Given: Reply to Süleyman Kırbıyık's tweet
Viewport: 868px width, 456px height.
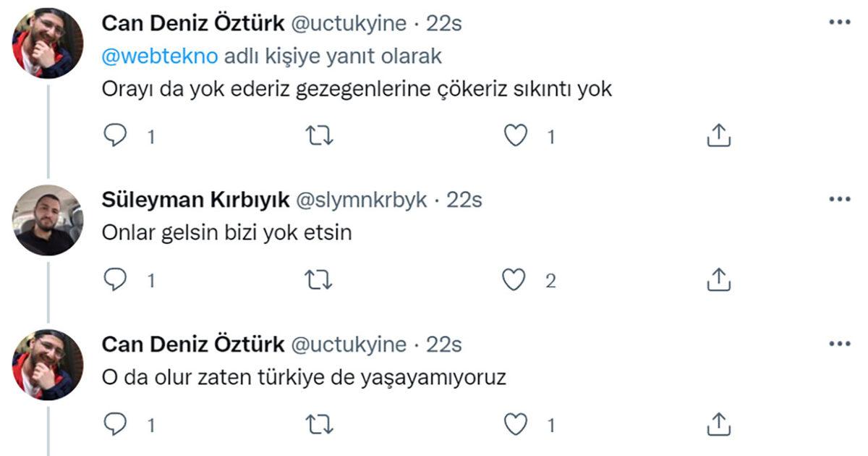Looking at the screenshot, I should pyautogui.click(x=115, y=280).
